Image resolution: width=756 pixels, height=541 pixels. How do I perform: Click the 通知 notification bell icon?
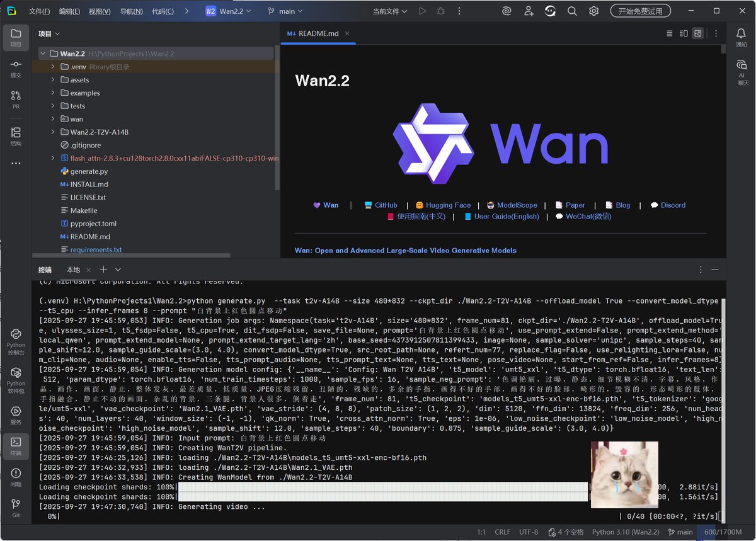(x=741, y=35)
